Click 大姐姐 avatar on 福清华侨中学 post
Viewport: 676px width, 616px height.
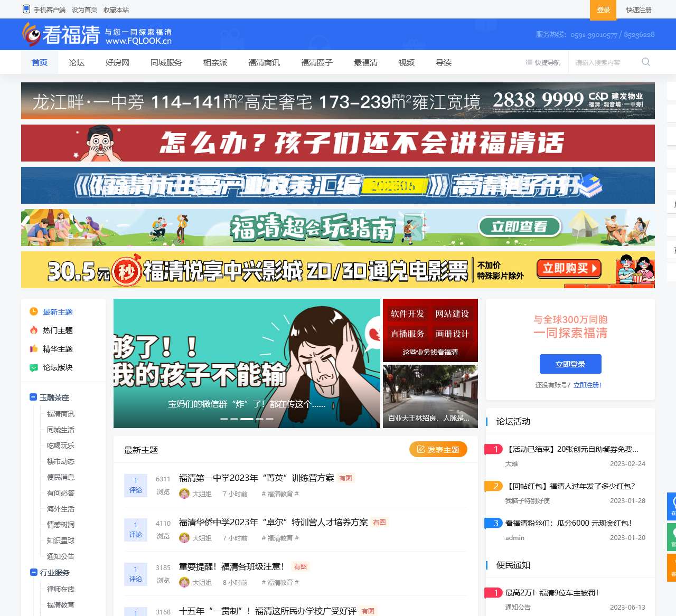pyautogui.click(x=184, y=538)
